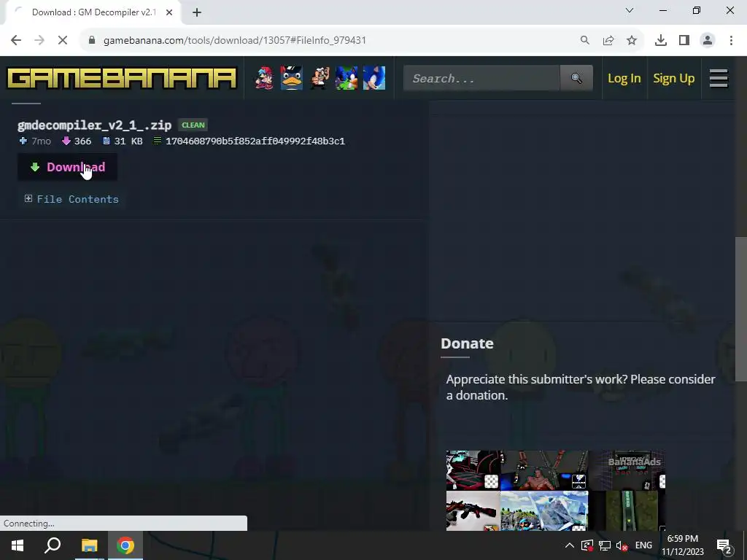Image resolution: width=747 pixels, height=560 pixels.
Task: Click the address bar URL
Action: tap(235, 41)
